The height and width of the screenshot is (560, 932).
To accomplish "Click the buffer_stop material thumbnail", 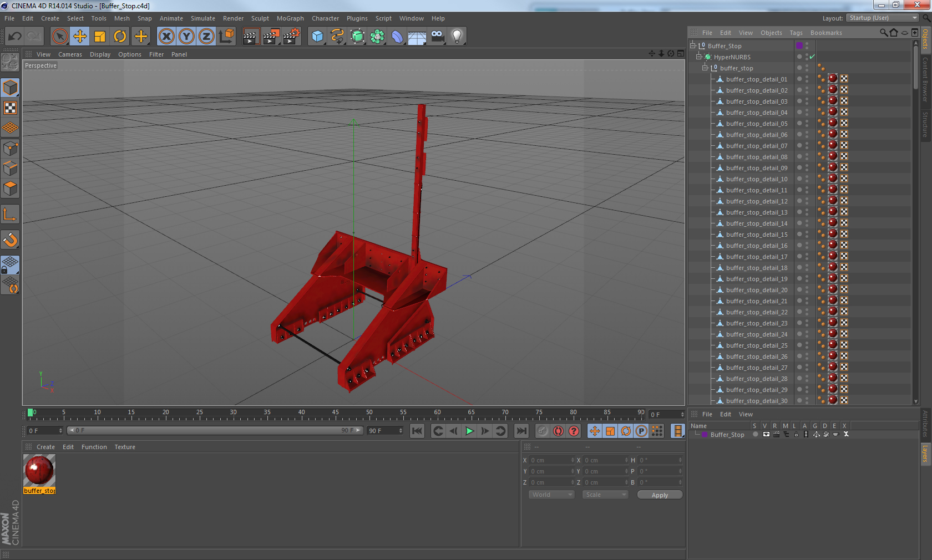I will 39,470.
